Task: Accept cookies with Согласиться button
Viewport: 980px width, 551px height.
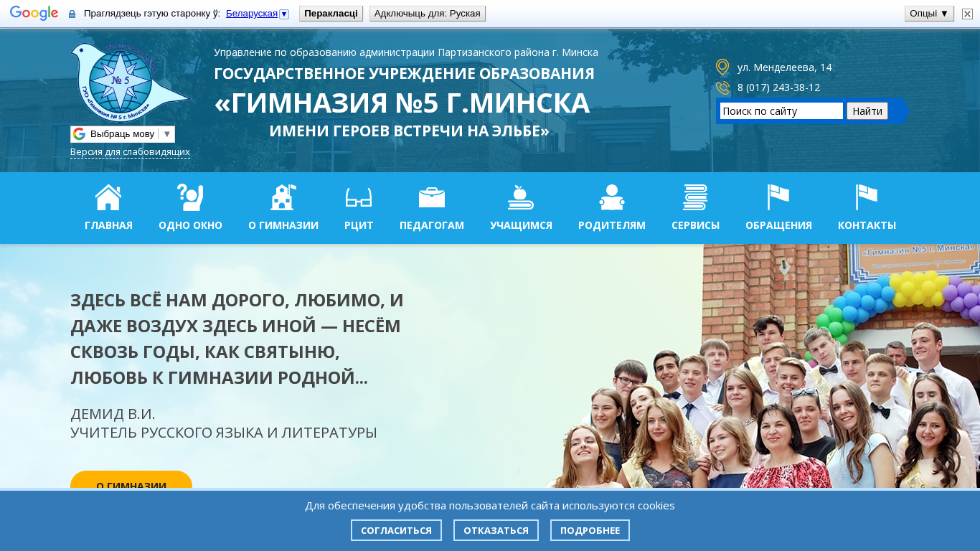Action: [x=396, y=530]
